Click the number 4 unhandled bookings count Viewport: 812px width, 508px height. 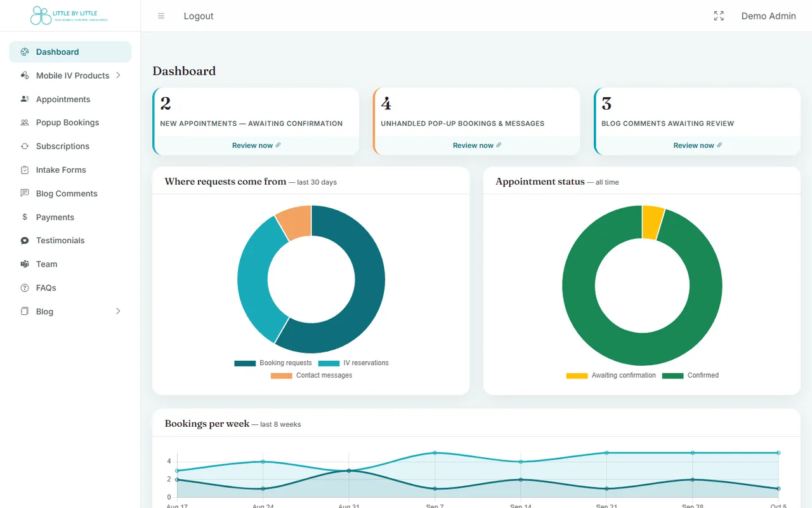(386, 104)
